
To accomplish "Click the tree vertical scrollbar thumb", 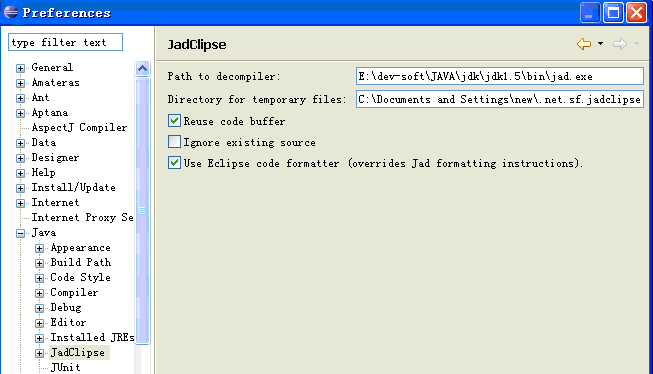I will (x=142, y=211).
